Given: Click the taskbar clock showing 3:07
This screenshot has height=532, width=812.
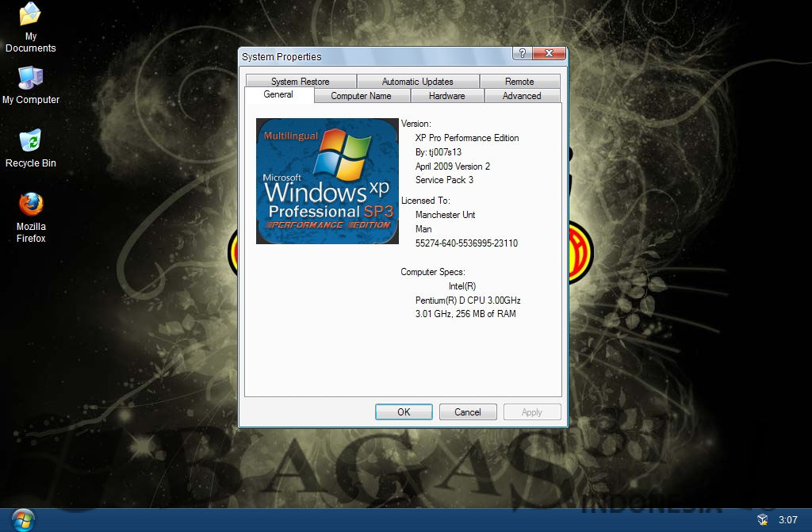Looking at the screenshot, I should click(x=787, y=519).
